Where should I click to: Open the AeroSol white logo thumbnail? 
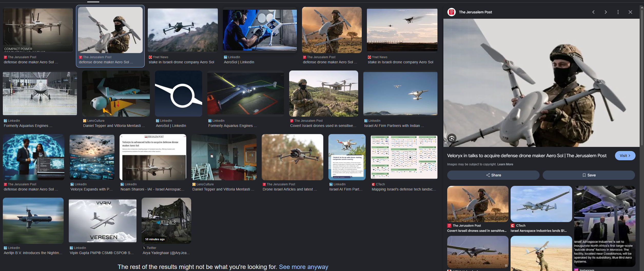tap(179, 94)
